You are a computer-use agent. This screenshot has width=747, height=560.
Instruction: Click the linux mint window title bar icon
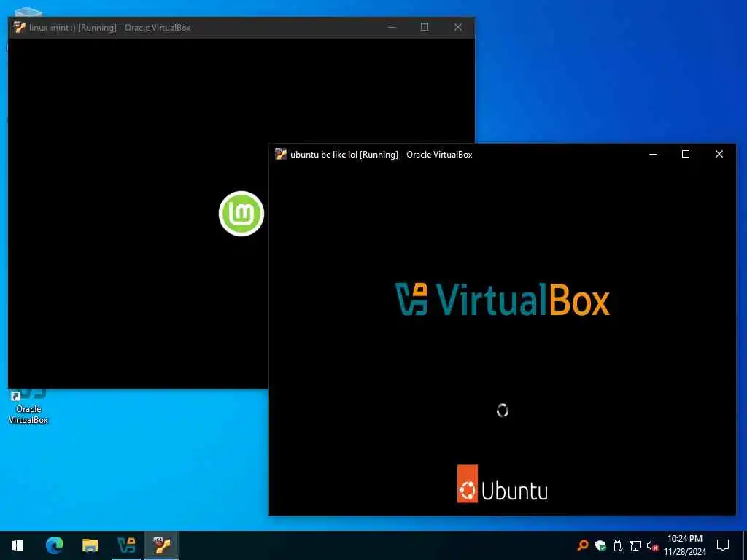pyautogui.click(x=20, y=27)
